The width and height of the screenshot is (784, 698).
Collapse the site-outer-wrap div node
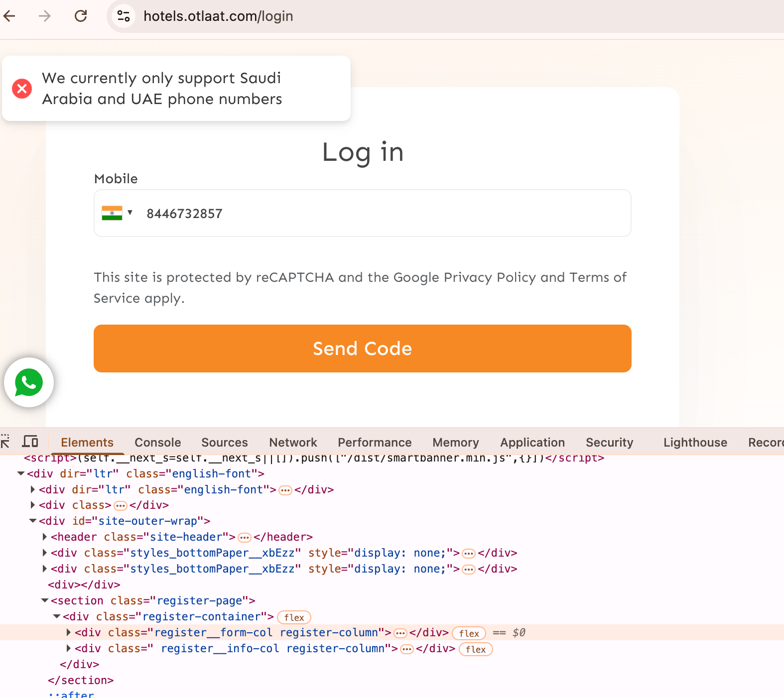click(x=33, y=521)
